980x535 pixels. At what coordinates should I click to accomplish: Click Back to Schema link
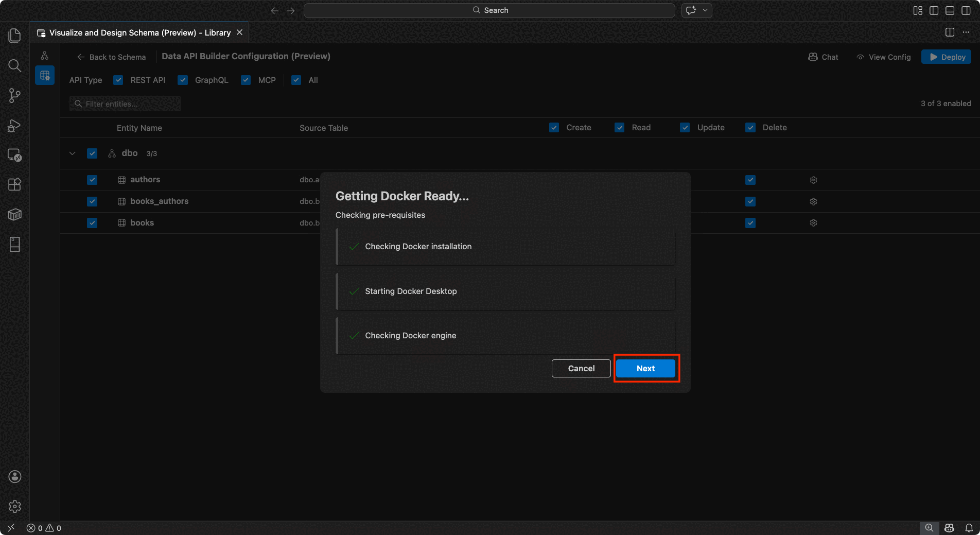pyautogui.click(x=111, y=57)
